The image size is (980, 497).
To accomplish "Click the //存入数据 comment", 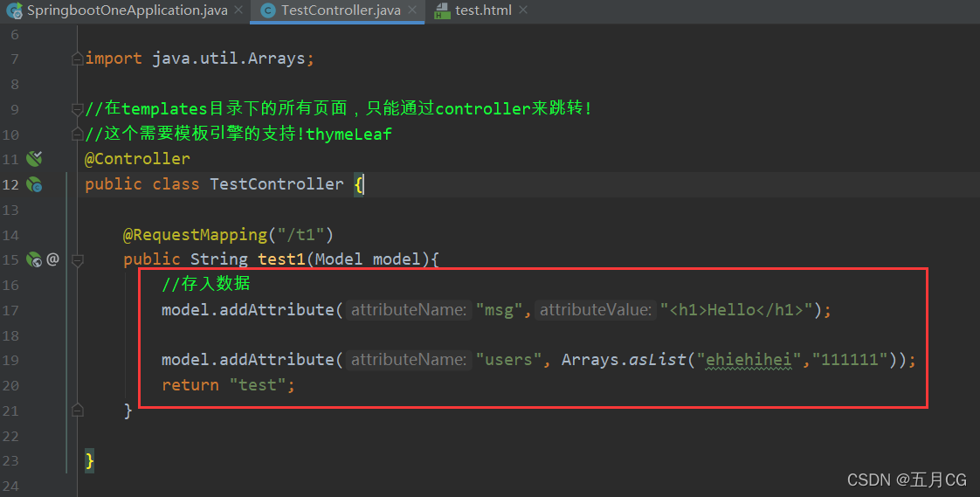I will tap(205, 284).
